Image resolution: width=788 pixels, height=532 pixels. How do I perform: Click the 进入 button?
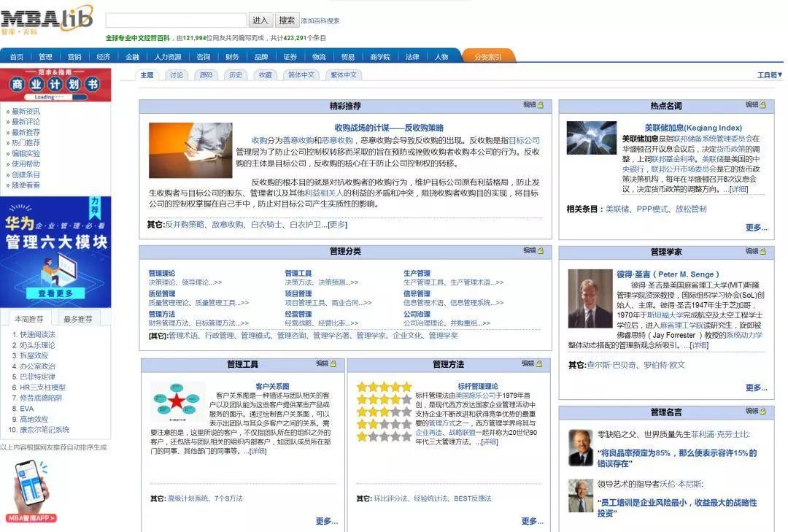[260, 20]
